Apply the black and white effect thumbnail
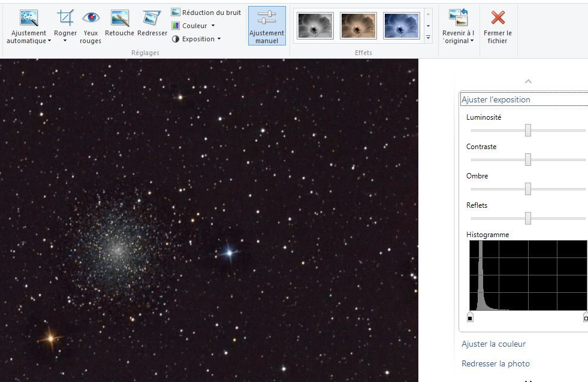The image size is (588, 382). point(315,26)
